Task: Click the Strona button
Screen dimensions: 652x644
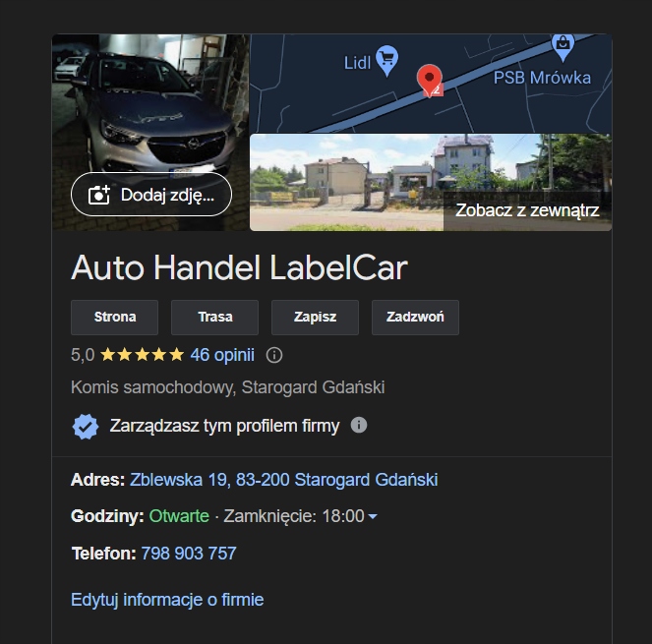Action: (x=115, y=318)
